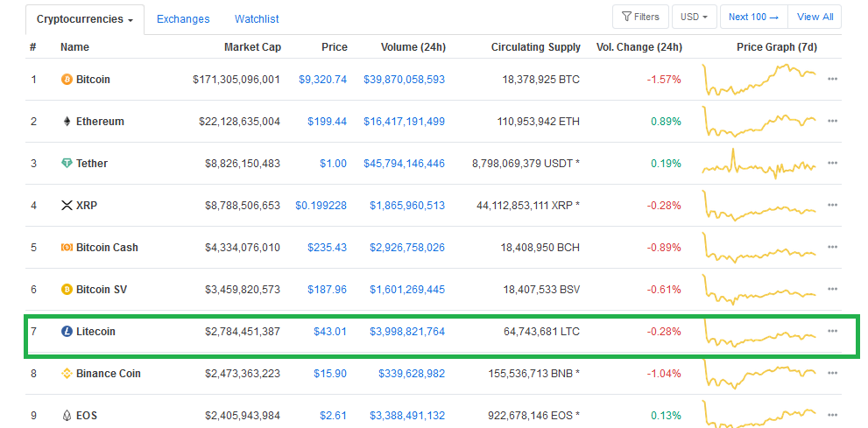The width and height of the screenshot is (868, 428).
Task: Select Binance Coin vol. change -1.04%
Action: tap(664, 374)
